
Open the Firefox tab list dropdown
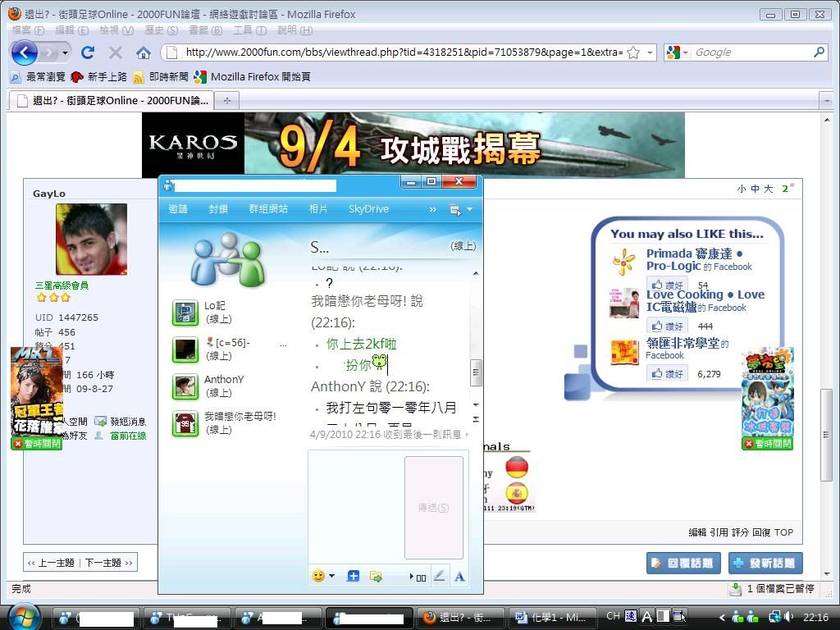[826, 100]
